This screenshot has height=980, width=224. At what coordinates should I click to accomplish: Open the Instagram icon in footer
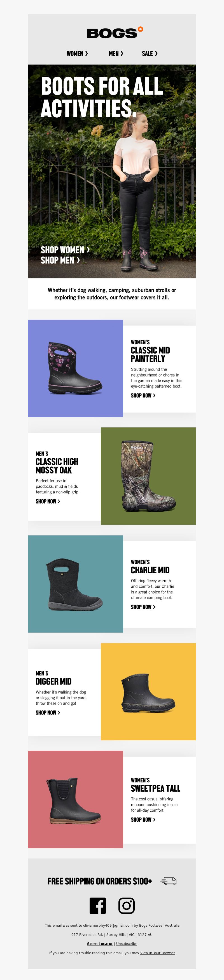[x=127, y=905]
